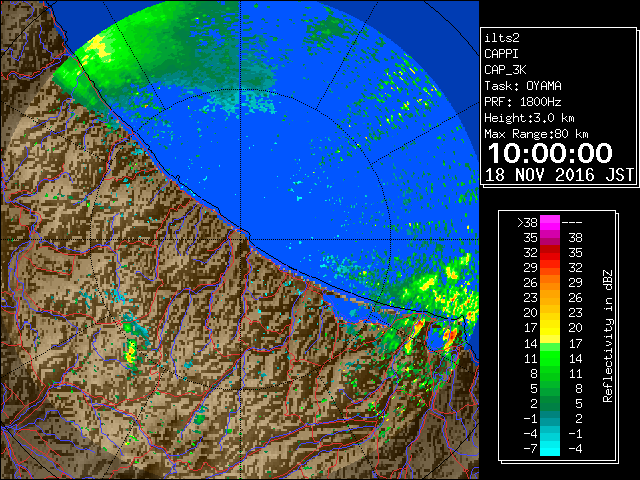The height and width of the screenshot is (480, 640).
Task: Click the '-7' legend value
Action: 530,448
